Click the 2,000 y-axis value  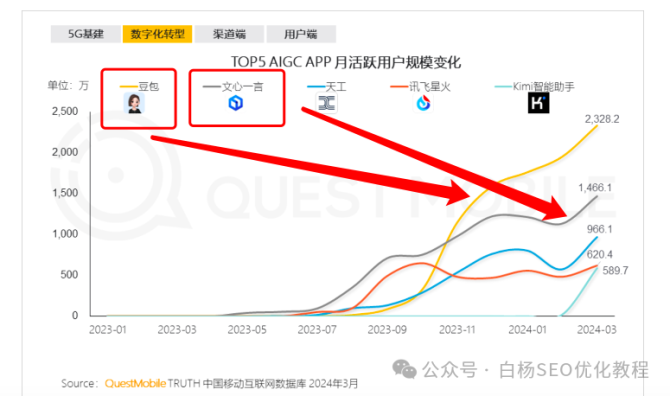click(x=65, y=152)
